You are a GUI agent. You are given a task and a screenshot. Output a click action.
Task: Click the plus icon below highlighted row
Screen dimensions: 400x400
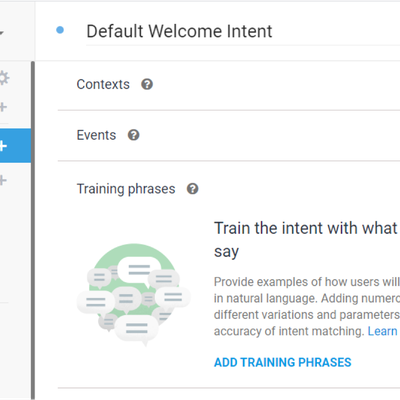coord(3,180)
